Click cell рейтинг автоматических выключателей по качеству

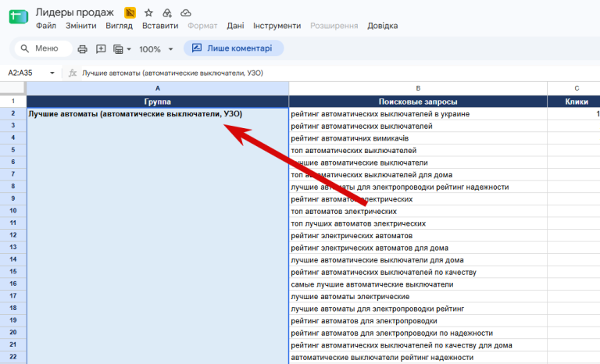pyautogui.click(x=418, y=272)
